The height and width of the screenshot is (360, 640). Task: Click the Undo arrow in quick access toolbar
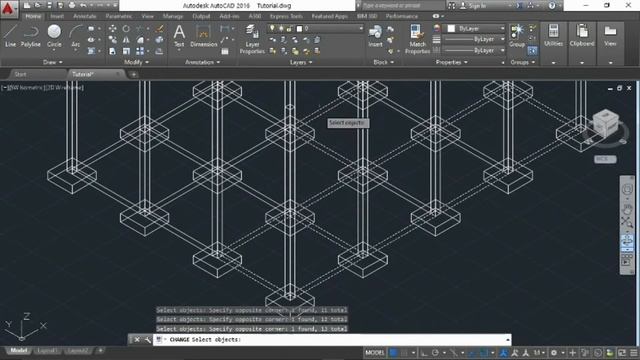coord(83,5)
